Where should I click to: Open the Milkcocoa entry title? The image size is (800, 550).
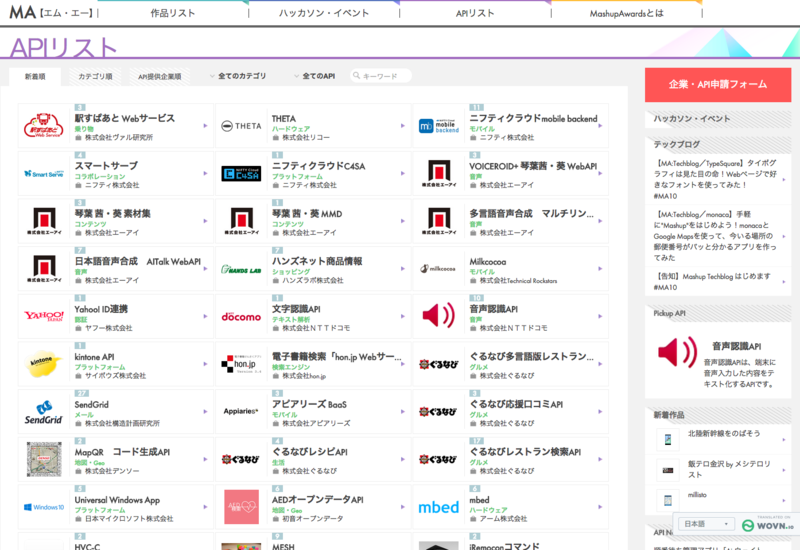click(x=488, y=262)
